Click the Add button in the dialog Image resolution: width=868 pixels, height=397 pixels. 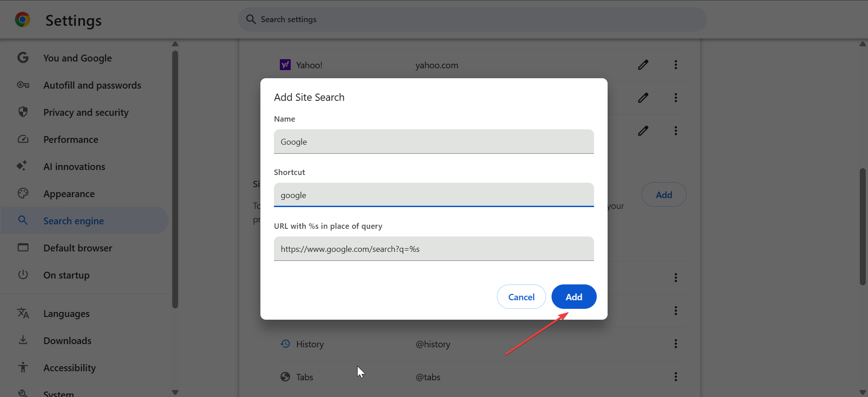tap(574, 297)
